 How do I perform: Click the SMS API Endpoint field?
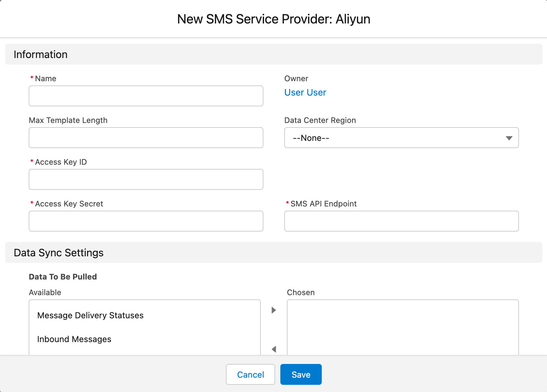(x=401, y=221)
